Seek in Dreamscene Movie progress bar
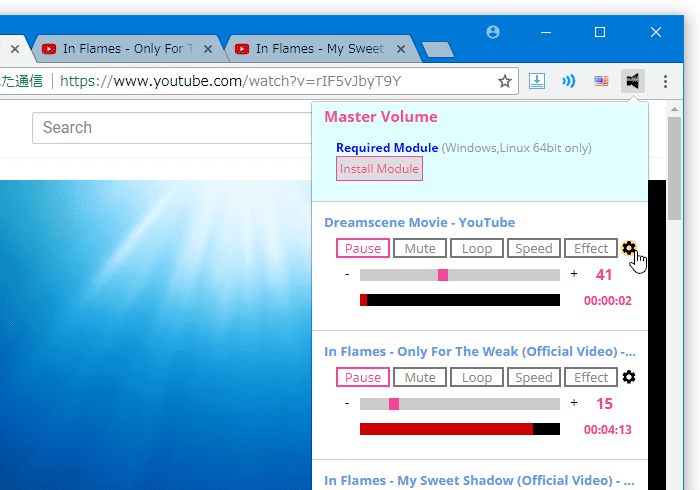The height and width of the screenshot is (490, 700). click(x=460, y=300)
